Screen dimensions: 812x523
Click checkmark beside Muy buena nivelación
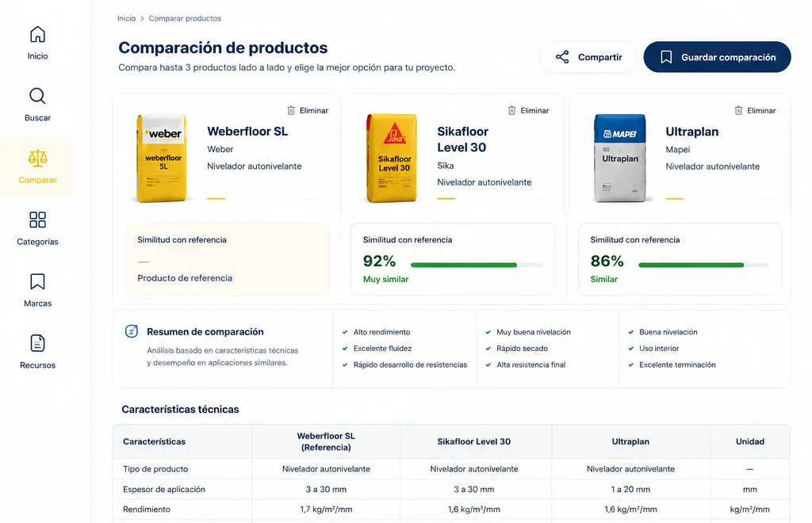coord(488,332)
